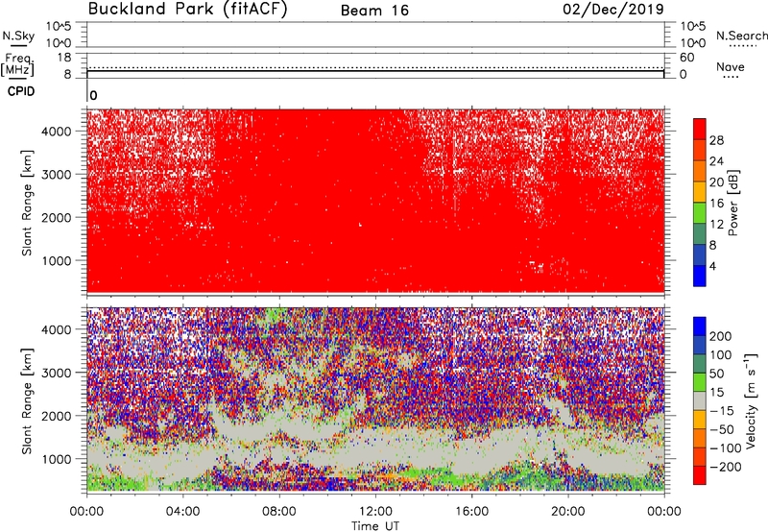Select the 12 dB colorbar label
The width and height of the screenshot is (768, 532).
(716, 225)
